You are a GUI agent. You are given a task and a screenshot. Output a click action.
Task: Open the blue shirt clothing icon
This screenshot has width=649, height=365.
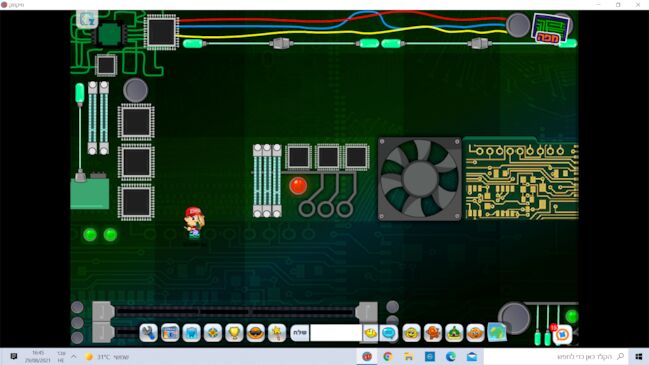tap(191, 333)
